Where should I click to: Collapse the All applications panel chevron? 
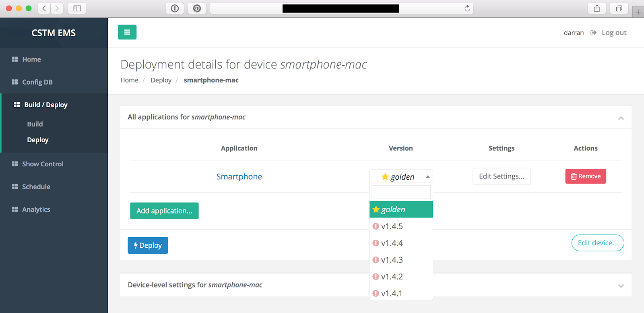[621, 118]
